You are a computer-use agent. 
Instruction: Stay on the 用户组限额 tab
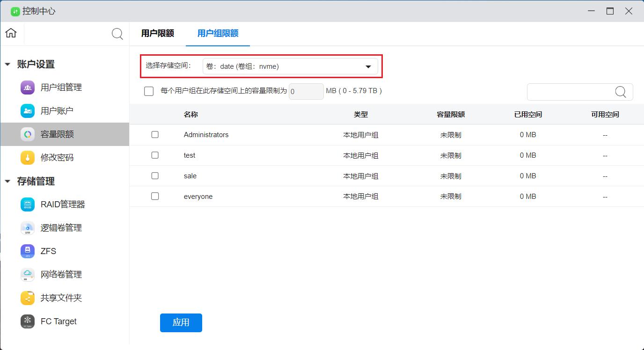pos(218,34)
